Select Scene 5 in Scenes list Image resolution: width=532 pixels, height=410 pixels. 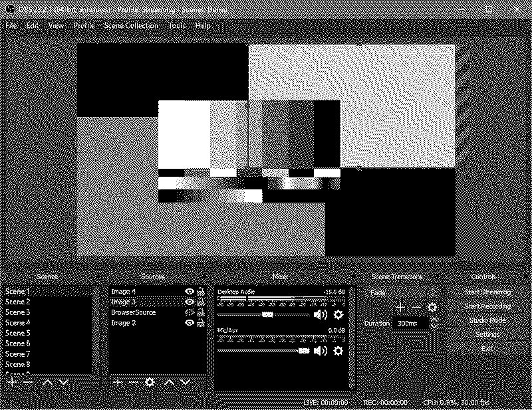click(x=18, y=333)
